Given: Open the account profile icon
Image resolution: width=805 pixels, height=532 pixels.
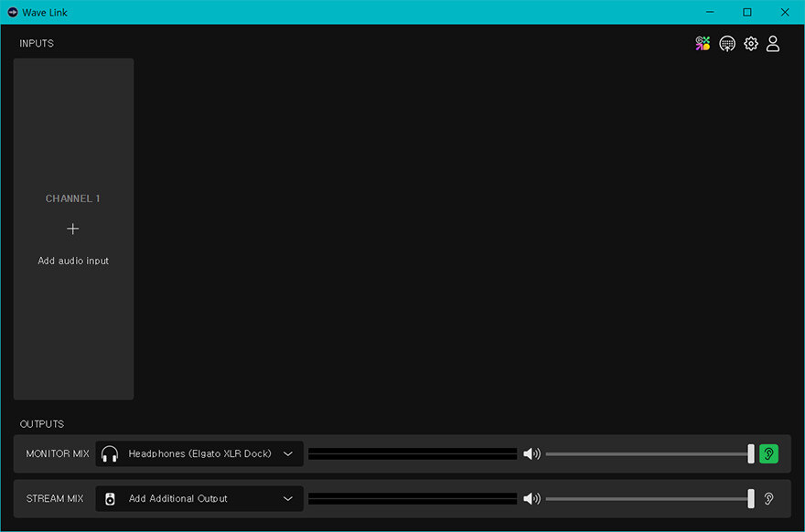Looking at the screenshot, I should (x=773, y=43).
